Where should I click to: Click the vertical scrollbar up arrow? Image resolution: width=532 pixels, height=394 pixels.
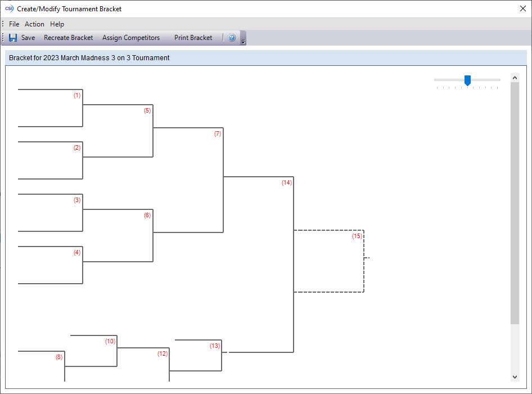pos(515,78)
